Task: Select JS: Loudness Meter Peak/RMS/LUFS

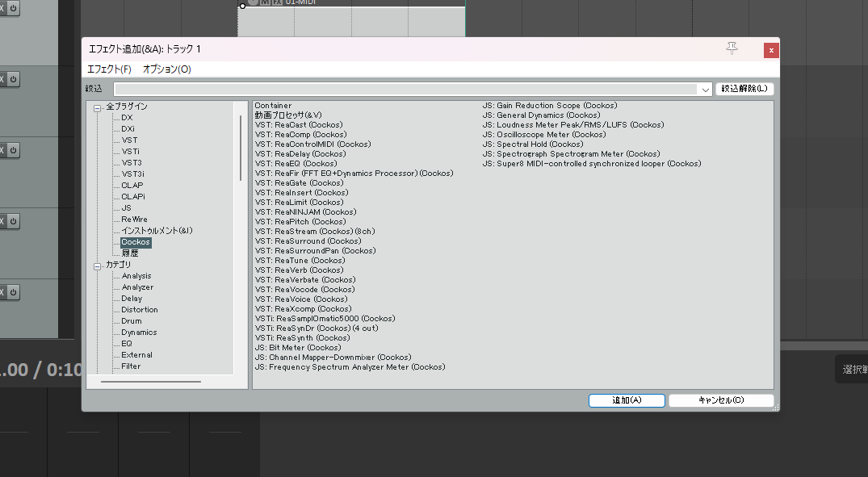Action: click(x=573, y=125)
